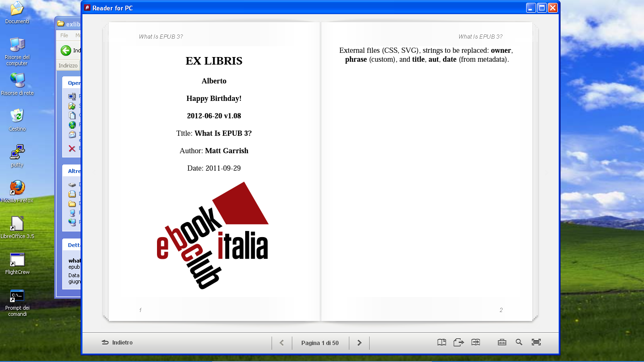Select Risorse del computer desktop icon

click(17, 51)
